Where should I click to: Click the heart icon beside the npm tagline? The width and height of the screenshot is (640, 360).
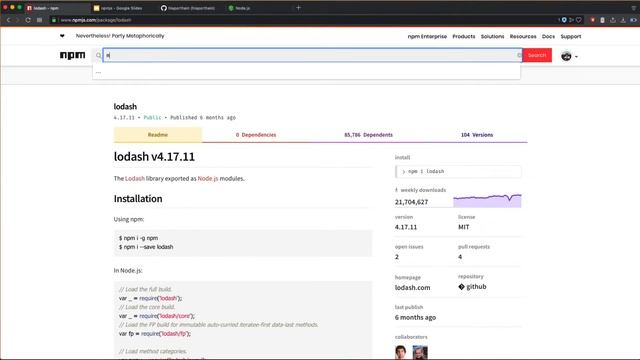[62, 36]
